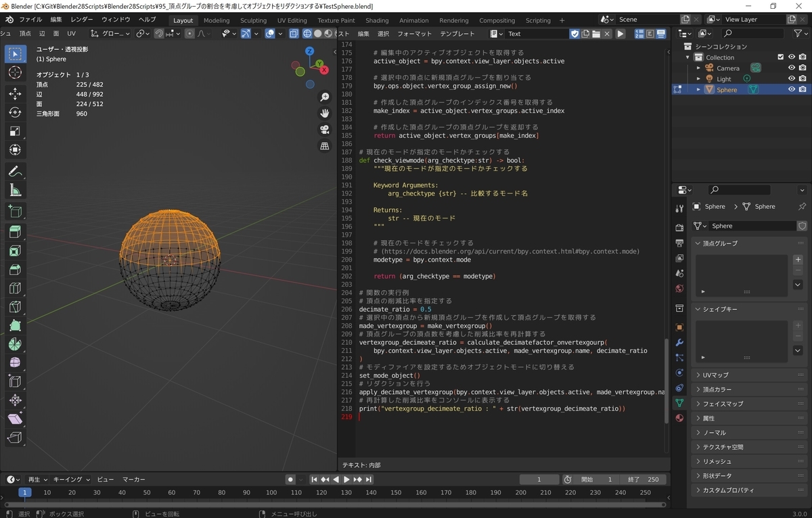
Task: Switch to the Modeling workspace tab
Action: click(x=216, y=20)
